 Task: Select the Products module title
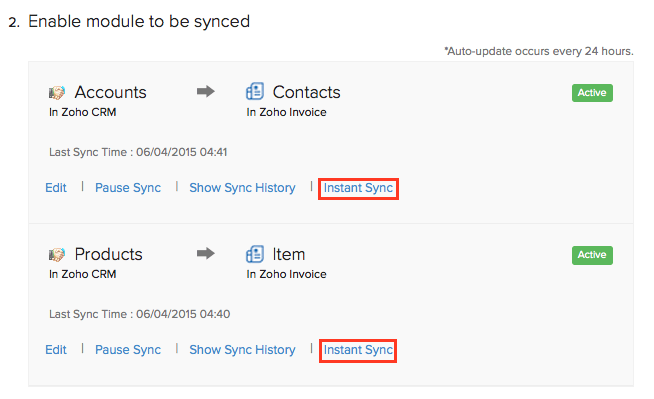[x=108, y=254]
